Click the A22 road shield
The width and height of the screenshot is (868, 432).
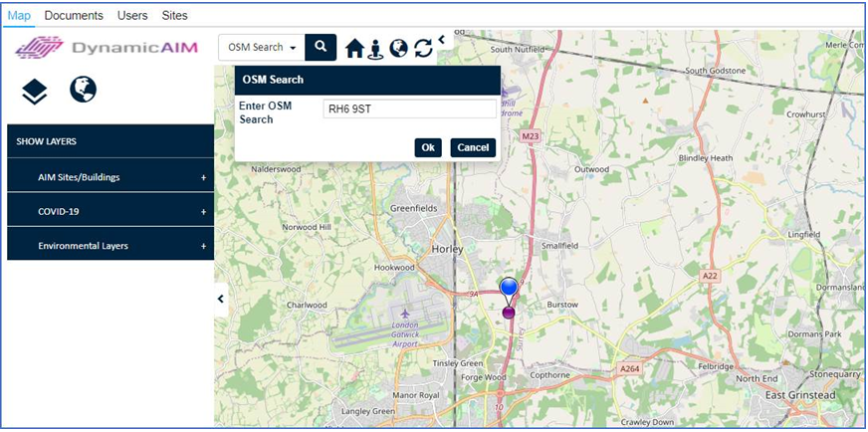pyautogui.click(x=711, y=276)
